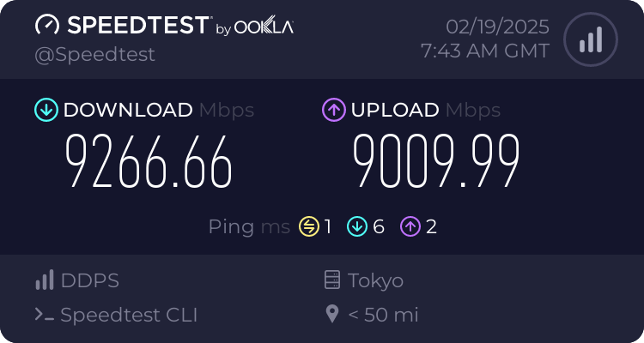
Task: Click the Speedtest gauge logo icon
Action: 47,25
